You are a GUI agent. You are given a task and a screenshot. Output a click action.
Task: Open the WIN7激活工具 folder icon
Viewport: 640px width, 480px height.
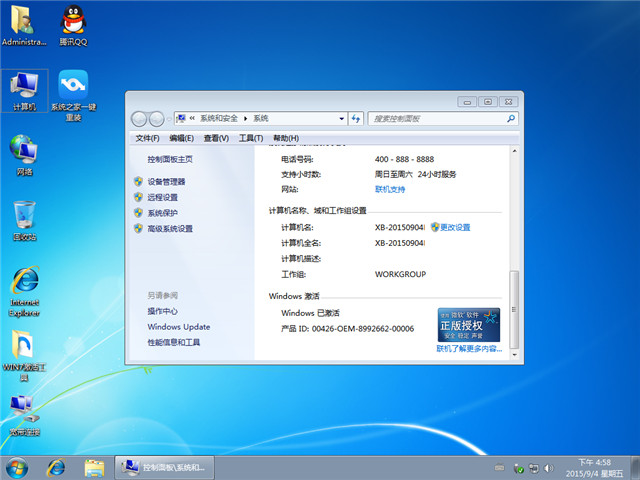pos(24,356)
